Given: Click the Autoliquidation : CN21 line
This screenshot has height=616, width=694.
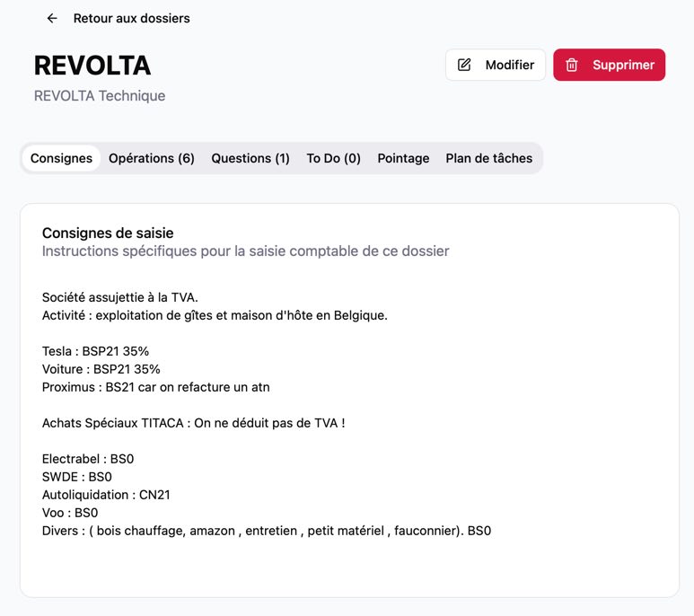Looking at the screenshot, I should coord(106,495).
